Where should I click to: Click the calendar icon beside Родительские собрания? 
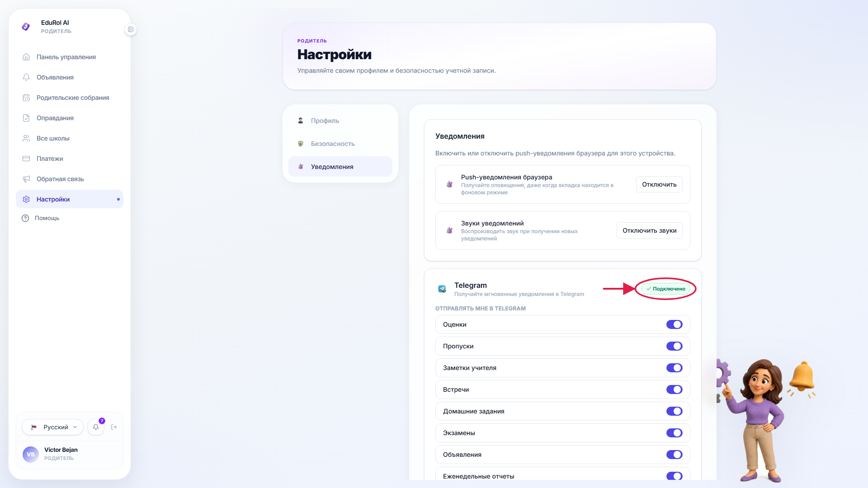[26, 98]
